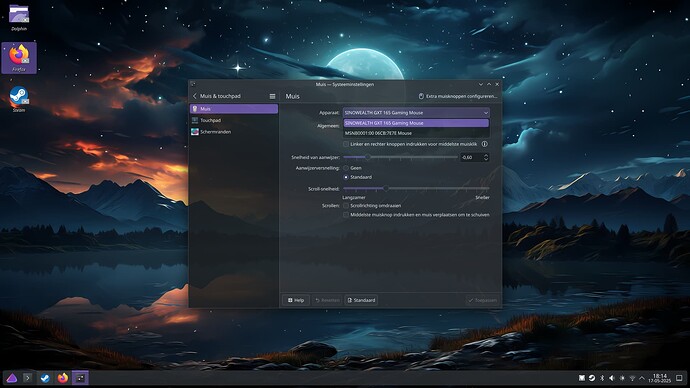Choose MSNB0001:00 06CB:7E7E Mouse option
Viewport: 690px width, 388px height.
(416, 133)
